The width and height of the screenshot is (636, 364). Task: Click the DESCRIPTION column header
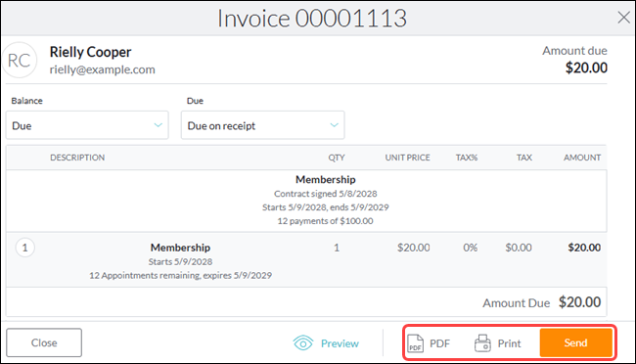coord(77,158)
